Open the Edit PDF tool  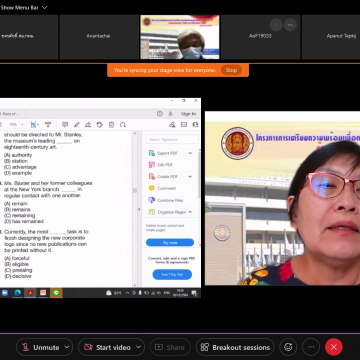coord(161,165)
